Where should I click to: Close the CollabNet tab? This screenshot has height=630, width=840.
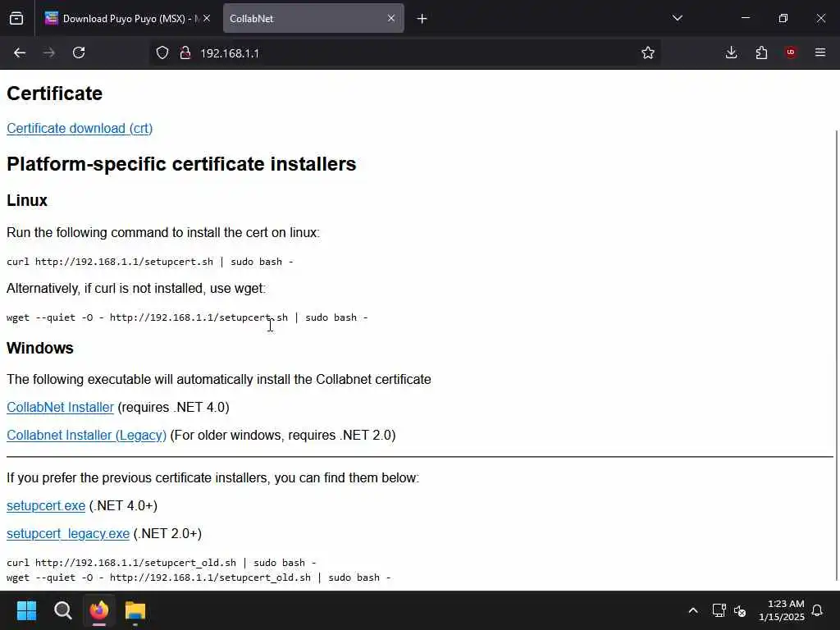coord(391,18)
